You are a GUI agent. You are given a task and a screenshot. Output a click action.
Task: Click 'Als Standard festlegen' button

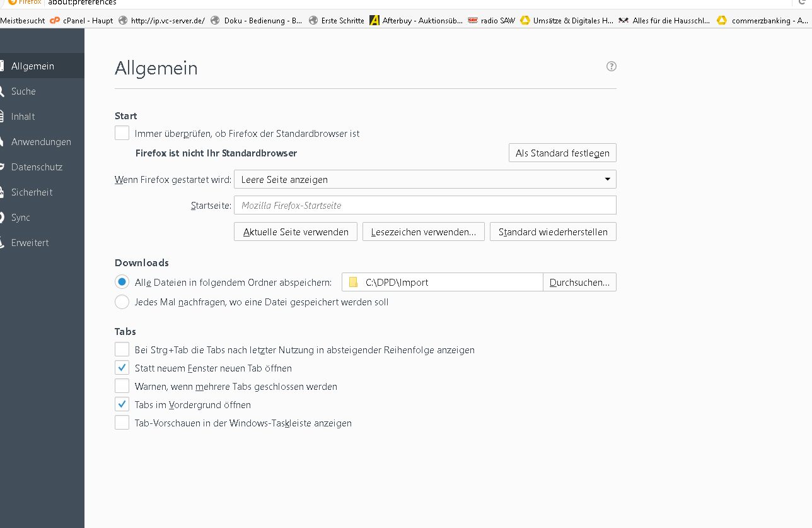(562, 153)
